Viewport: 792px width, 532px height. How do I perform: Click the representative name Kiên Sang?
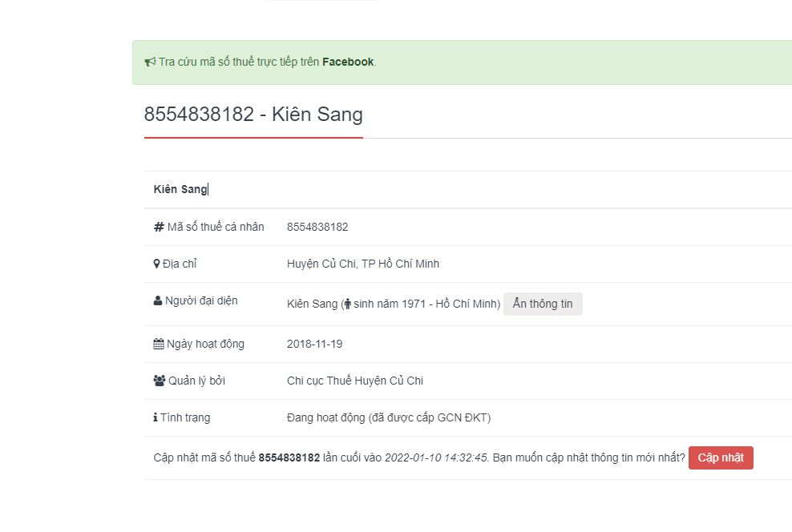(312, 304)
